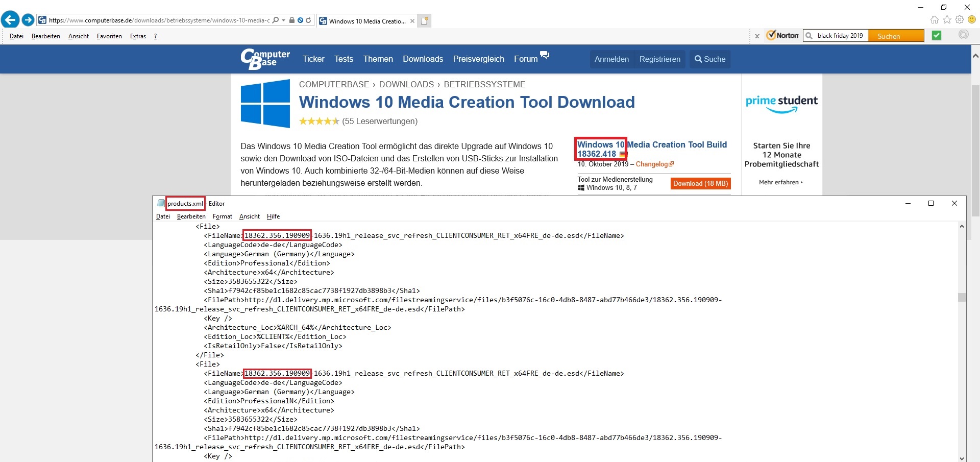980x462 pixels.
Task: Click the address bar URL field
Action: 159,20
